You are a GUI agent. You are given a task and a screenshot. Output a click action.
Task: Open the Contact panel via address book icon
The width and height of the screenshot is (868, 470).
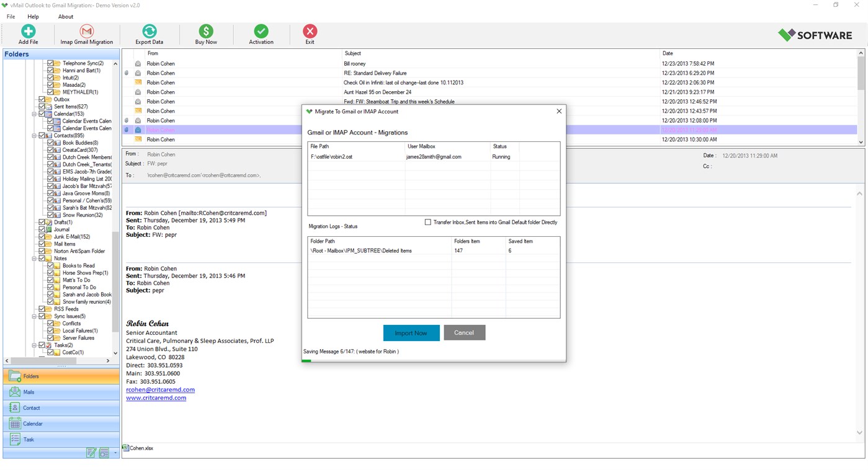(14, 407)
